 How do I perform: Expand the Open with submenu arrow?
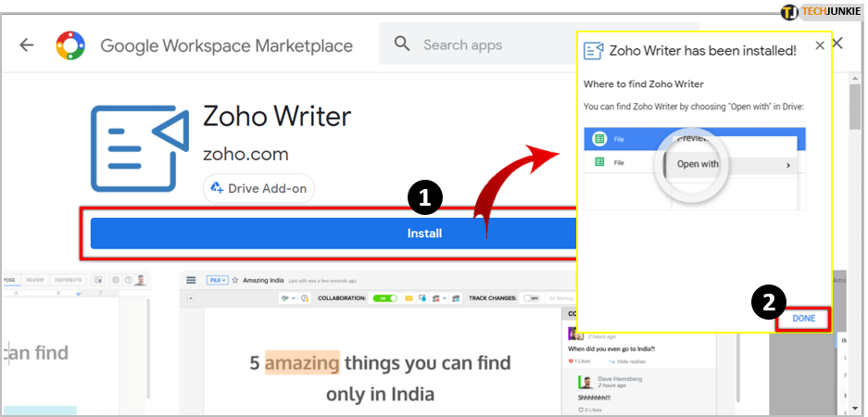(788, 165)
